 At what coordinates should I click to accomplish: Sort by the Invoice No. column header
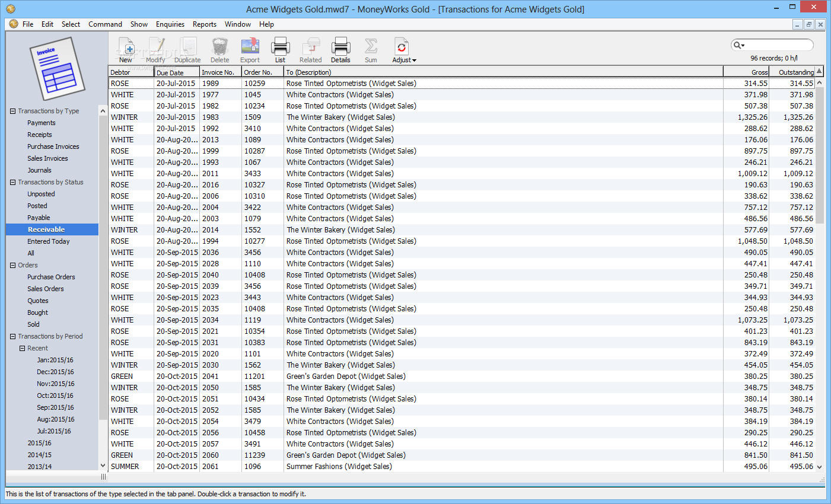(221, 72)
